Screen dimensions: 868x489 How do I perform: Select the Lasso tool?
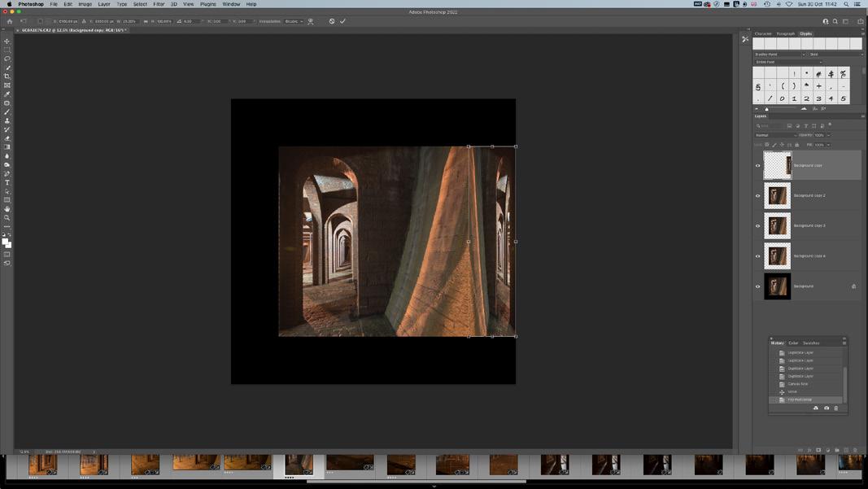pos(7,59)
